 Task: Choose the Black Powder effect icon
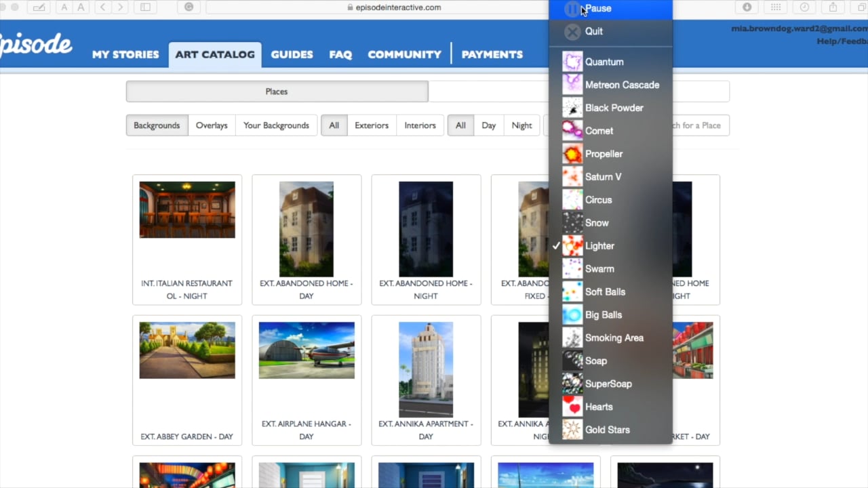point(572,108)
